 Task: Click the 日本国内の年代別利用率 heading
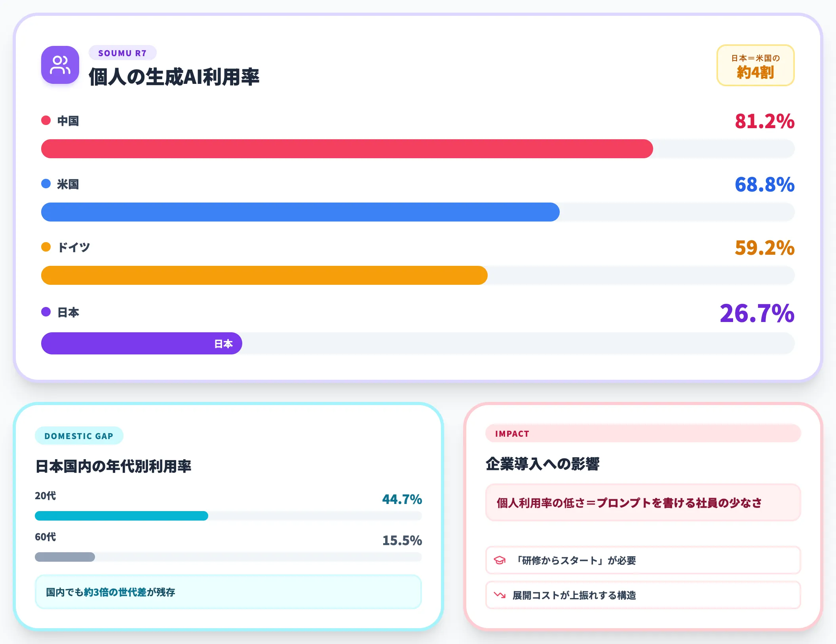[x=113, y=466]
